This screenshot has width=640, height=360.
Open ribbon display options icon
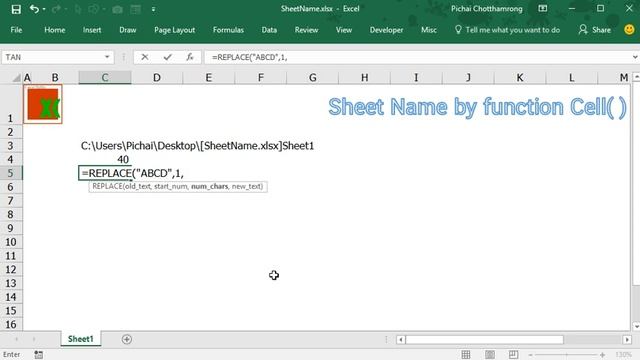(x=542, y=9)
